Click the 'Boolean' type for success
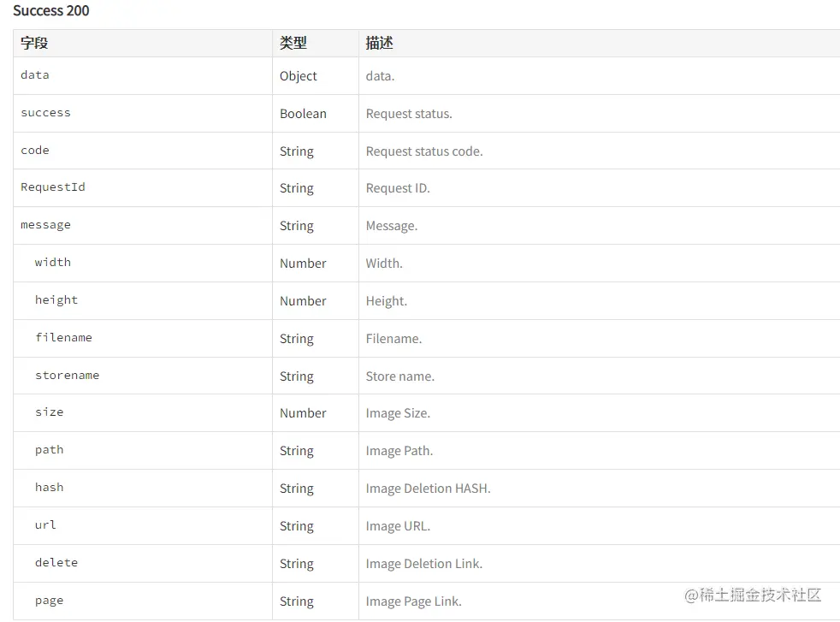 303,114
